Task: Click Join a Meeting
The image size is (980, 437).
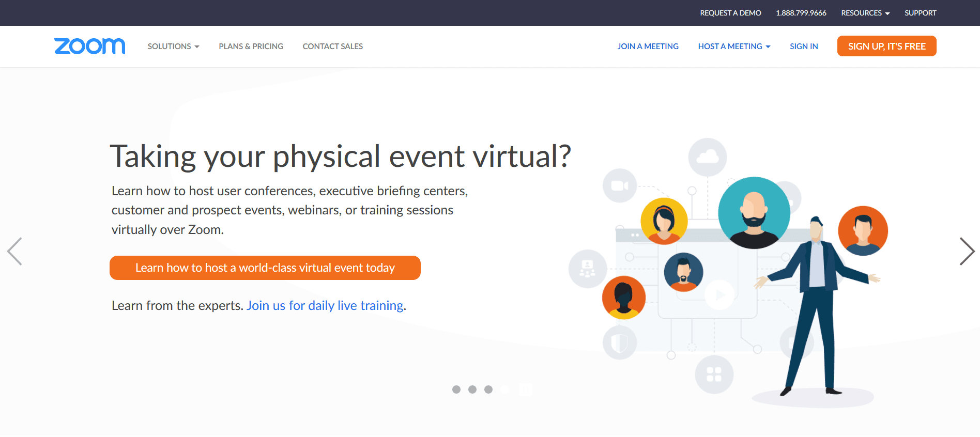Action: coord(648,46)
